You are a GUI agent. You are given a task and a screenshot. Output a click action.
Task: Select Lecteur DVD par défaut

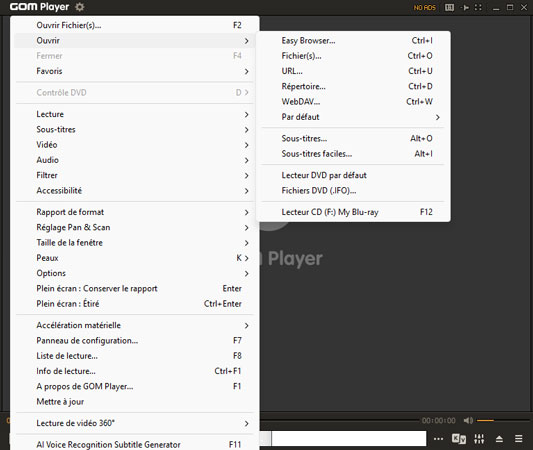(353, 175)
